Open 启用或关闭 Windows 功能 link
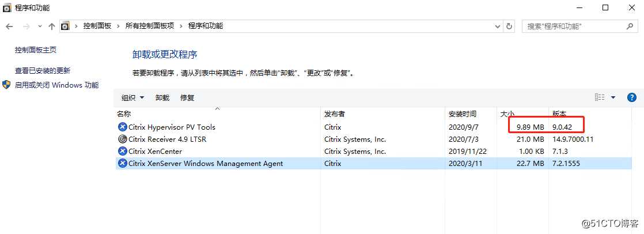Image resolution: width=644 pixels, height=234 pixels. point(56,85)
